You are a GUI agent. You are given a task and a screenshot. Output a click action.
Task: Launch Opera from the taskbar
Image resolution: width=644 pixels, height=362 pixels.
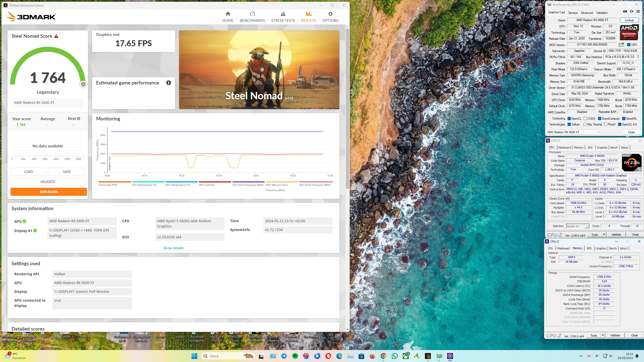pos(328,356)
